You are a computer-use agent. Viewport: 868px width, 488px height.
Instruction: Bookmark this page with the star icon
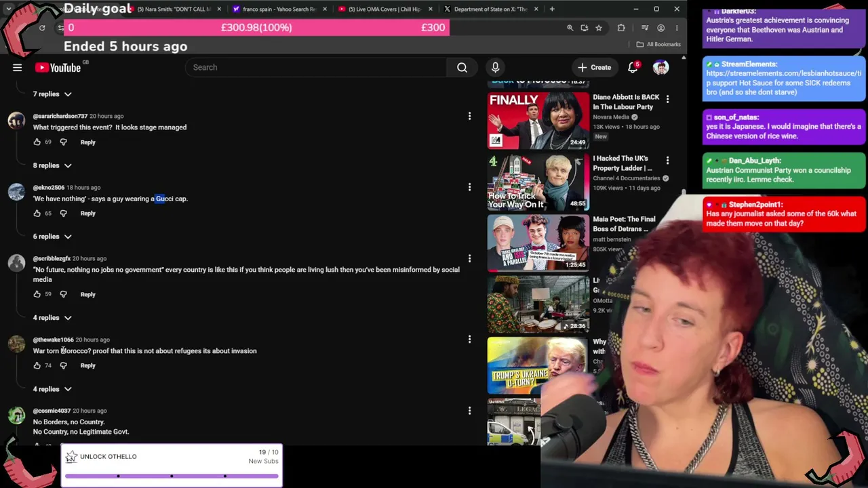598,28
